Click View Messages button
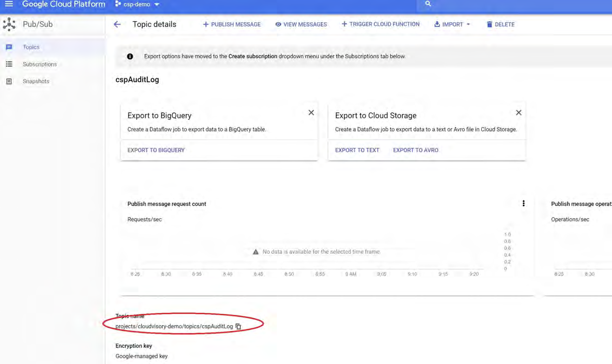The image size is (612, 364). 301,24
